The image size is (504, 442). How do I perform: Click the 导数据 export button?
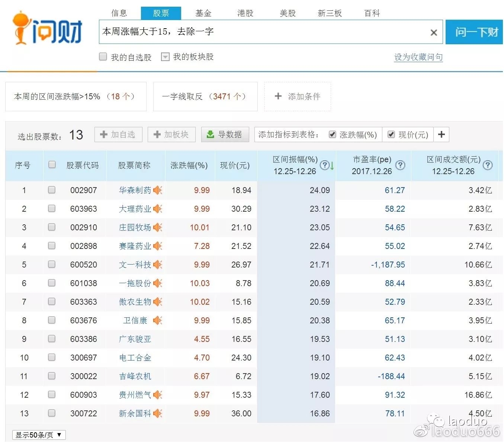coord(225,134)
